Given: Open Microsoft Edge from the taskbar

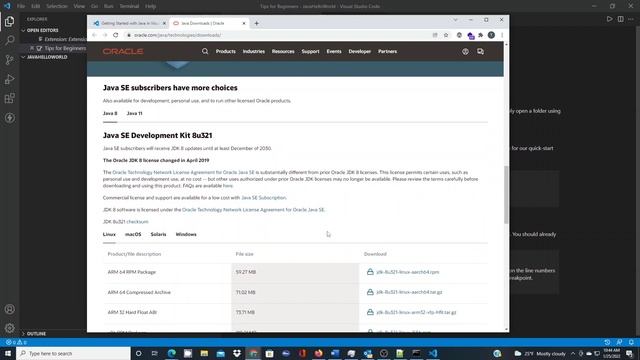Looking at the screenshot, I should click(x=171, y=353).
